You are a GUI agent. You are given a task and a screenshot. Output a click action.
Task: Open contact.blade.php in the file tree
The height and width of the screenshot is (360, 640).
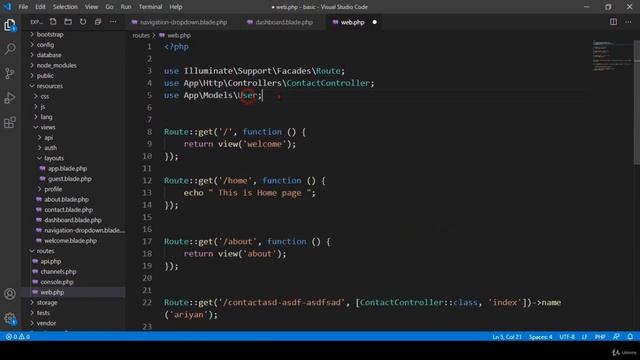click(68, 209)
